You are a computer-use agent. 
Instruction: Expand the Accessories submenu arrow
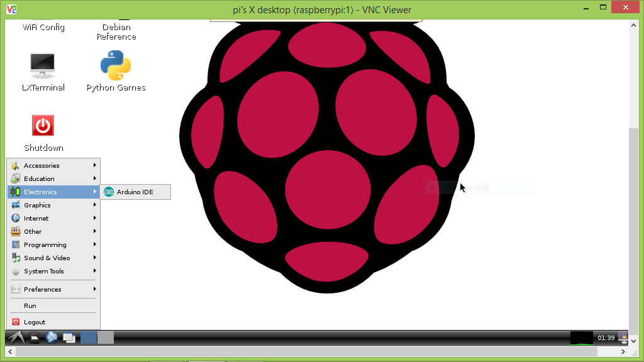pyautogui.click(x=95, y=165)
